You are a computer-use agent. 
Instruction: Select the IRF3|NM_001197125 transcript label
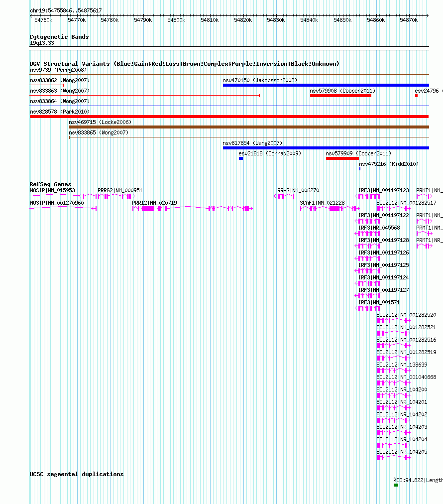(384, 265)
